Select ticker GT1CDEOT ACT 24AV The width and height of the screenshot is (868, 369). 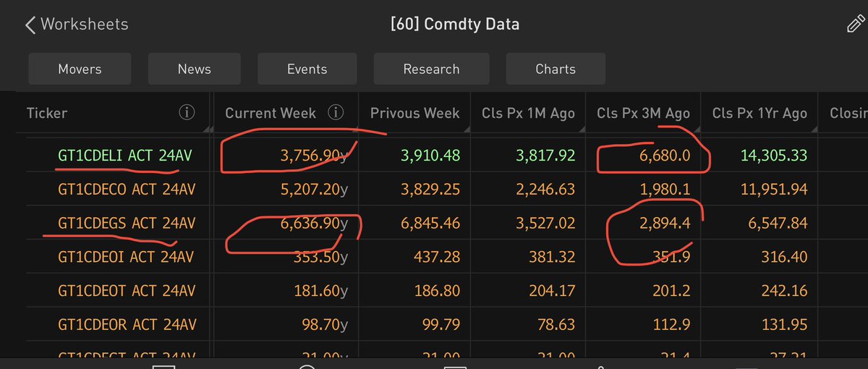point(126,292)
